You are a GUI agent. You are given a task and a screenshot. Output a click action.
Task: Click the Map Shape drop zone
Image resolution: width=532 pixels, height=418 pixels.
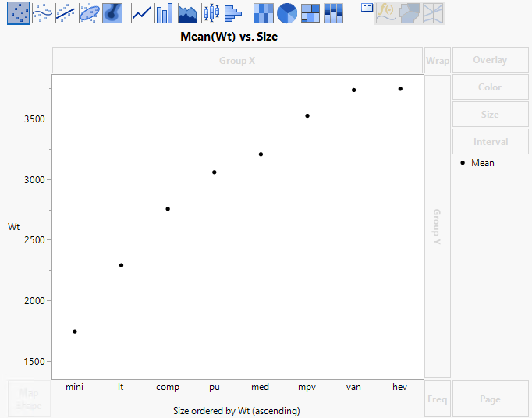[x=29, y=399]
